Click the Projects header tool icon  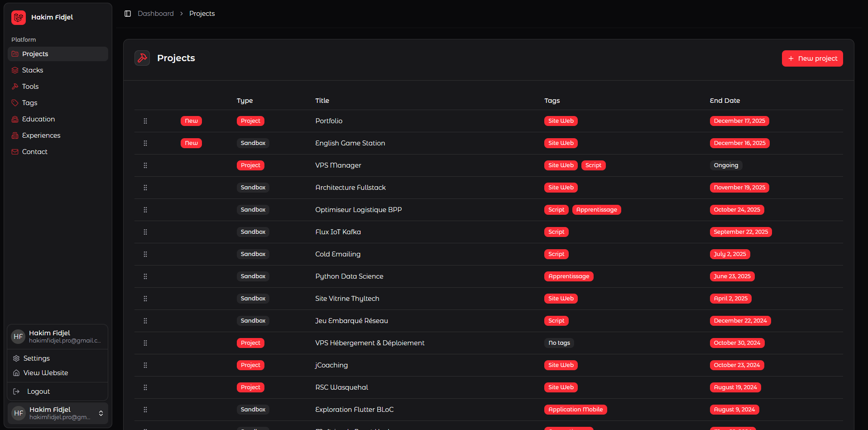tap(142, 58)
